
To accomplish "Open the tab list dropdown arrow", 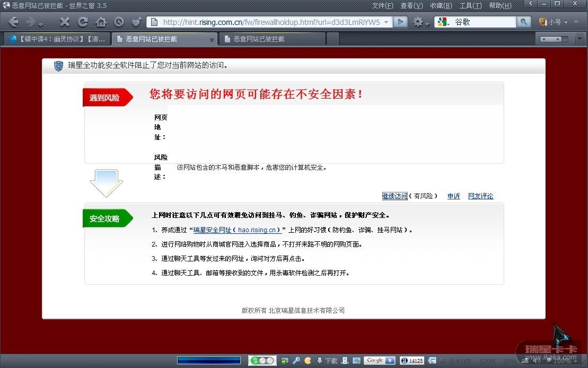I will tap(580, 39).
